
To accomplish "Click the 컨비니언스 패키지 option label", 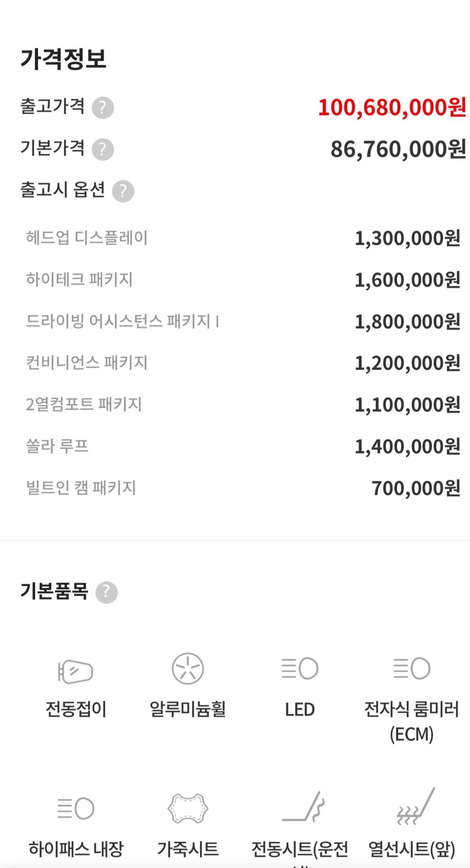I will 86,362.
